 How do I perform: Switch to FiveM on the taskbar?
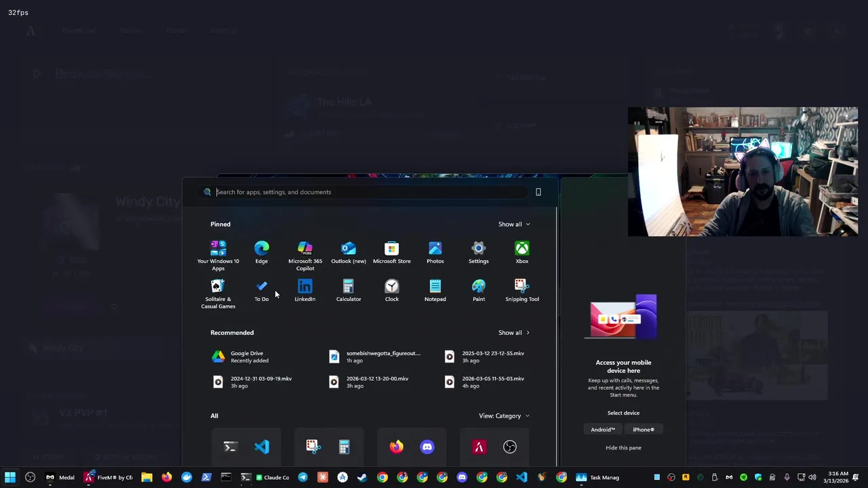click(x=108, y=477)
